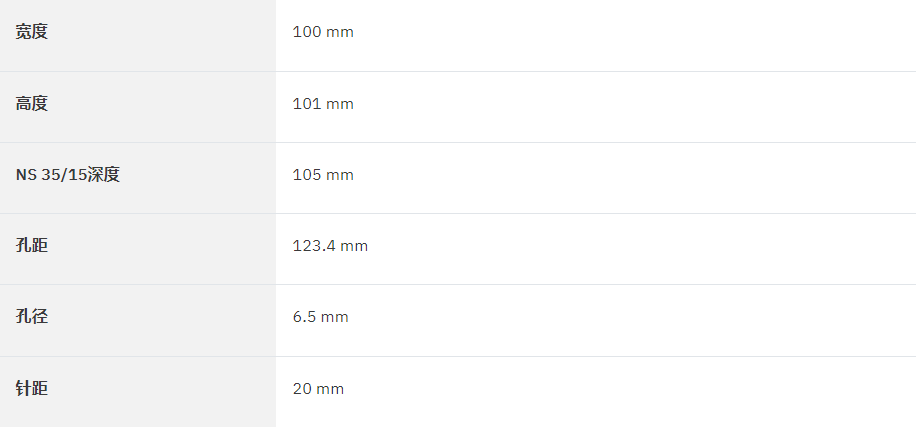Click the 高度 label cell

[138, 107]
